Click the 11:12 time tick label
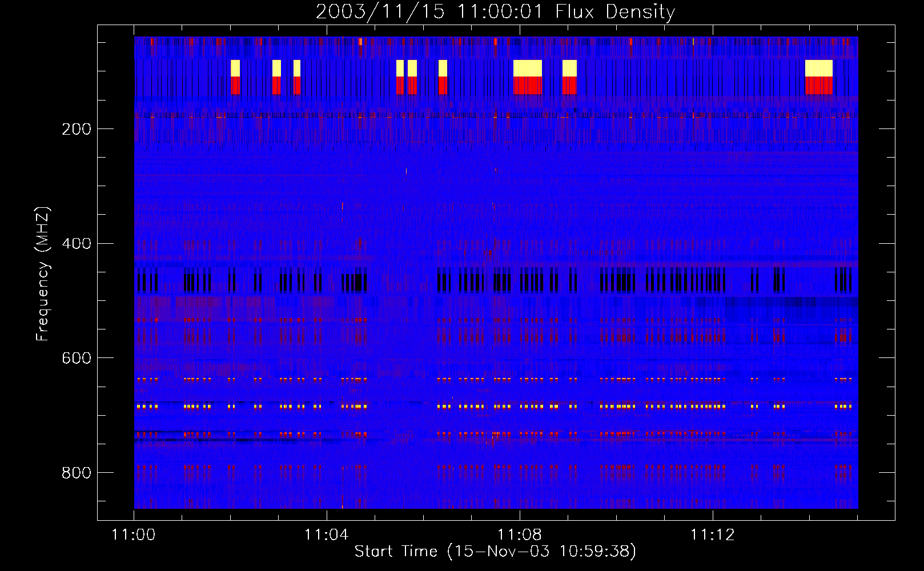 tap(712, 535)
